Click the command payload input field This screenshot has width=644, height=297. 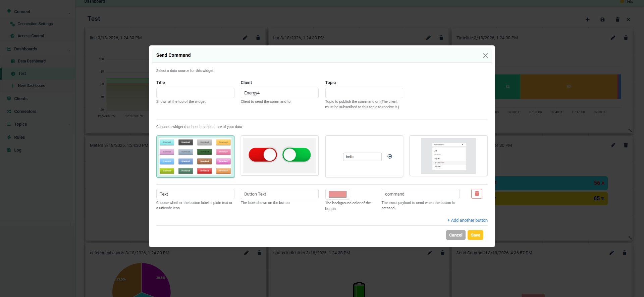click(420, 194)
